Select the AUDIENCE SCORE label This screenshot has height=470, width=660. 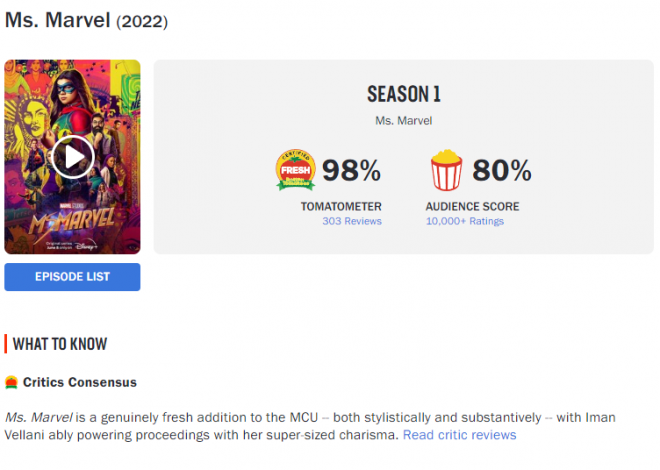472,206
